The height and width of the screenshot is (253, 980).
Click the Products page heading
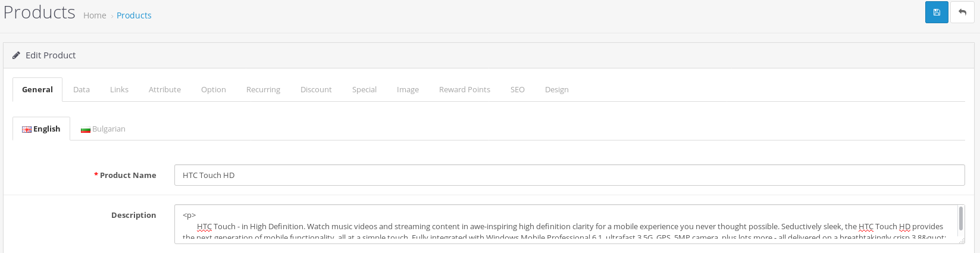(x=39, y=13)
